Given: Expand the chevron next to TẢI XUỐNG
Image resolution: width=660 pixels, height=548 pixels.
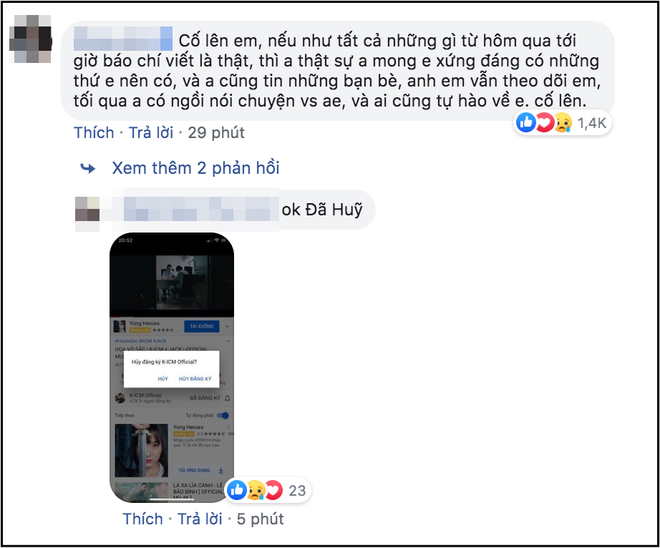Looking at the screenshot, I should [227, 326].
